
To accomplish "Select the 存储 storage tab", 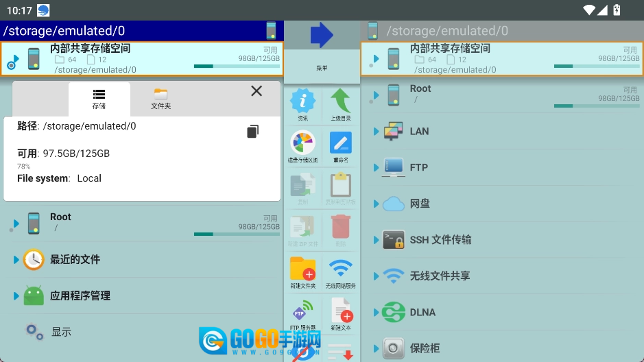I will click(x=99, y=99).
